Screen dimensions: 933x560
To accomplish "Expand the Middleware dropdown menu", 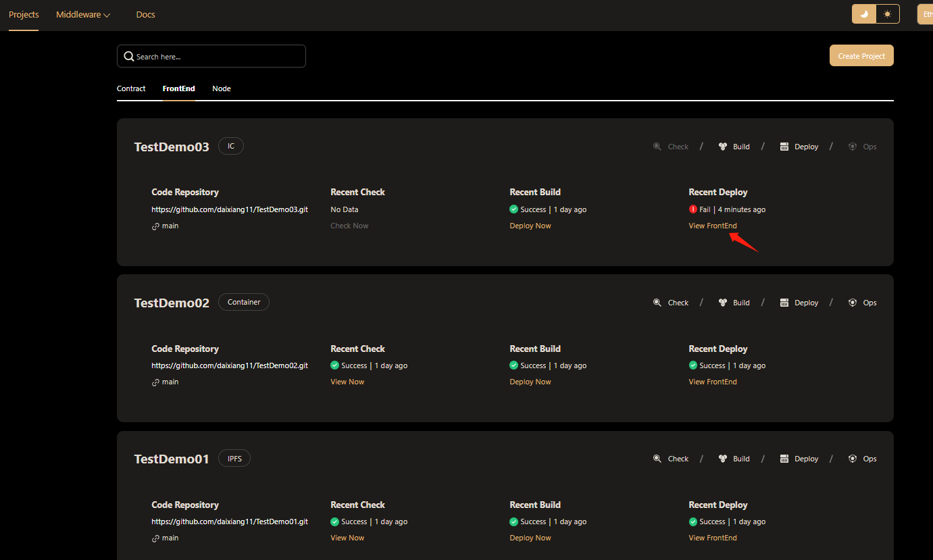I will coord(83,14).
